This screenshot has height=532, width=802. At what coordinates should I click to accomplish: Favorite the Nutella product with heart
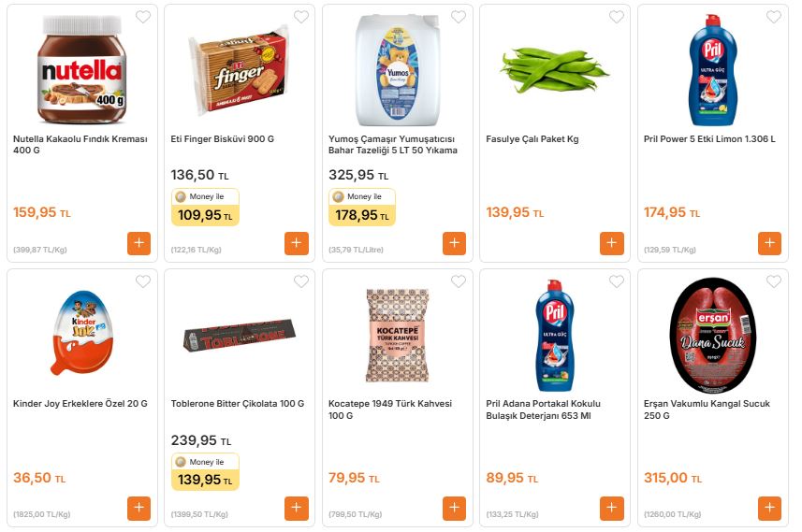tap(143, 17)
